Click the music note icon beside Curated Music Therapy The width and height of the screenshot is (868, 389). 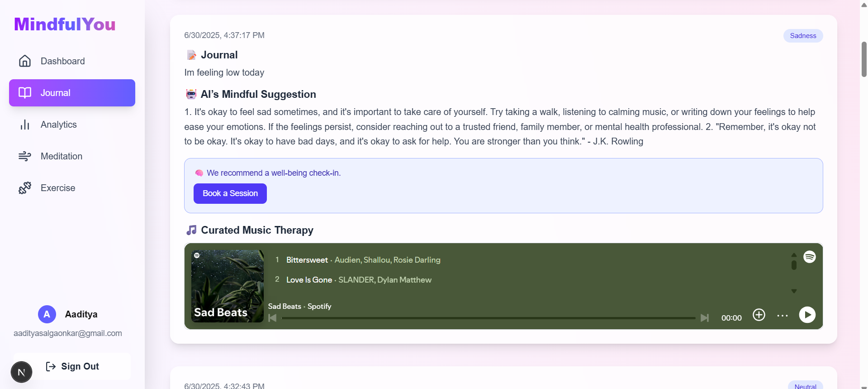[191, 230]
